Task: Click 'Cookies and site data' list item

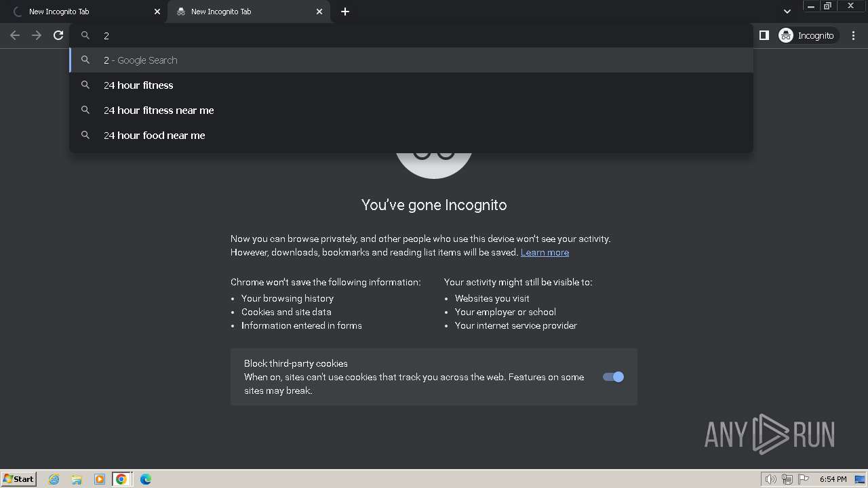Action: (x=286, y=312)
